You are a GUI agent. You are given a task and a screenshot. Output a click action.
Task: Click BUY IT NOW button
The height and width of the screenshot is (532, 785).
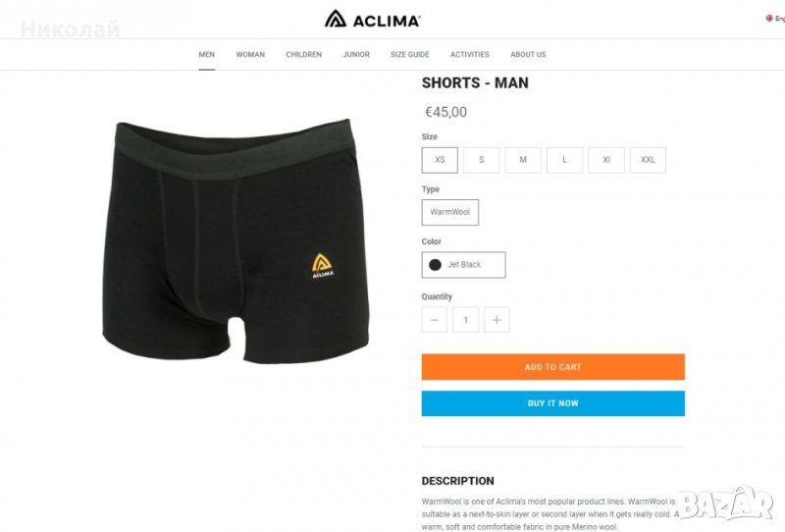coord(553,403)
